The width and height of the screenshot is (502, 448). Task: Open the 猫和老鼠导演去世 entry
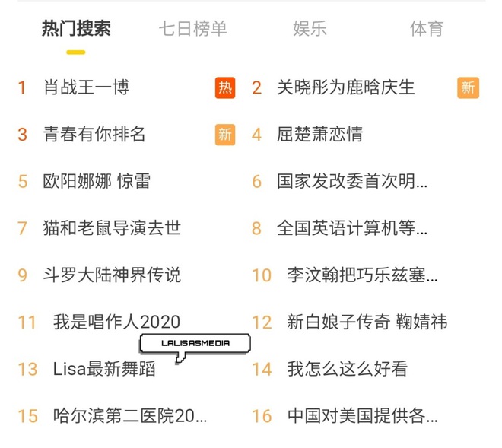coord(112,228)
